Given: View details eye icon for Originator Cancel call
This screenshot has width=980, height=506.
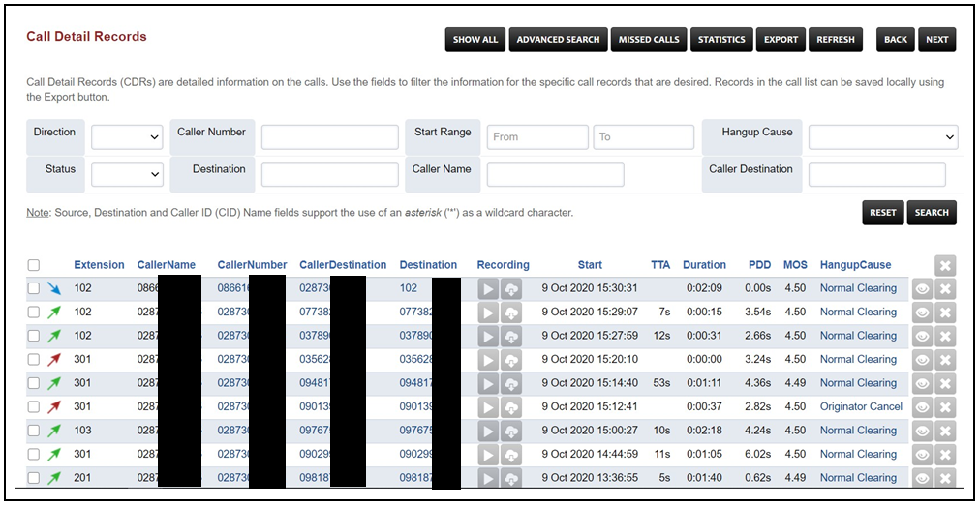Looking at the screenshot, I should (922, 406).
